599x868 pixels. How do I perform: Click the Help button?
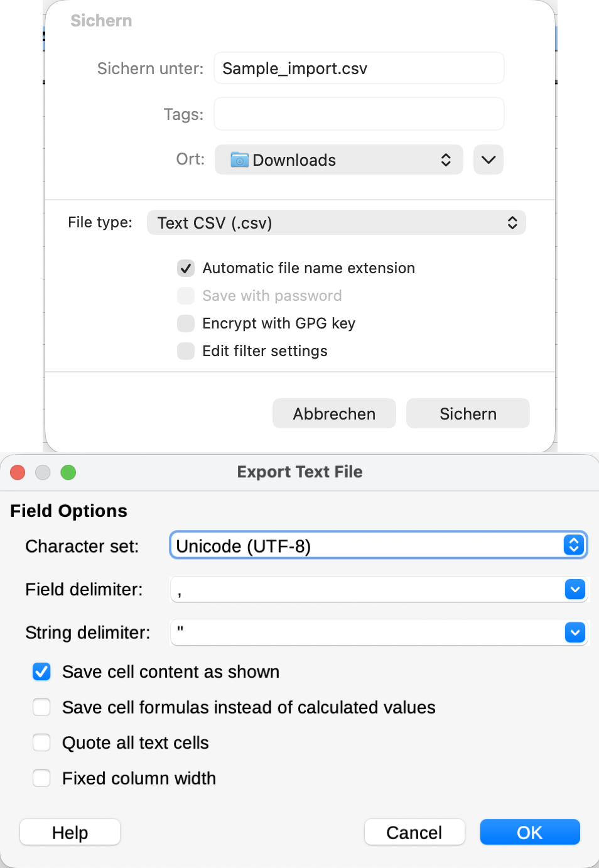click(x=70, y=832)
